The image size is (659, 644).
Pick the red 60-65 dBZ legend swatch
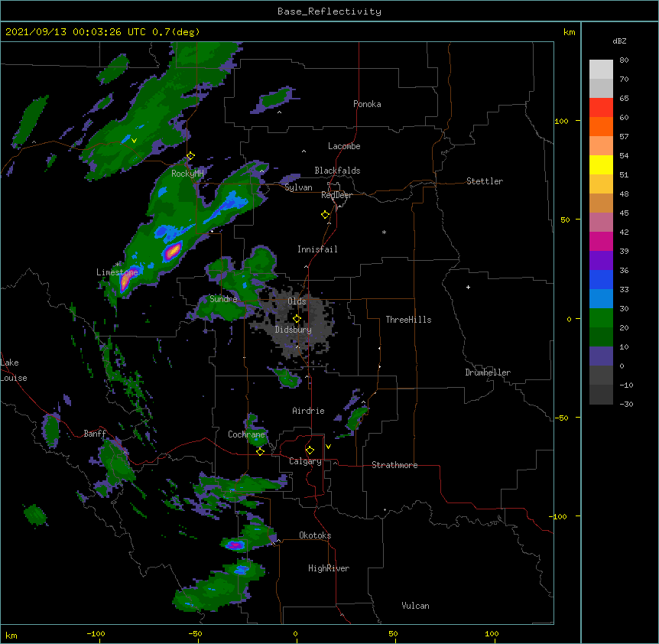pyautogui.click(x=601, y=107)
